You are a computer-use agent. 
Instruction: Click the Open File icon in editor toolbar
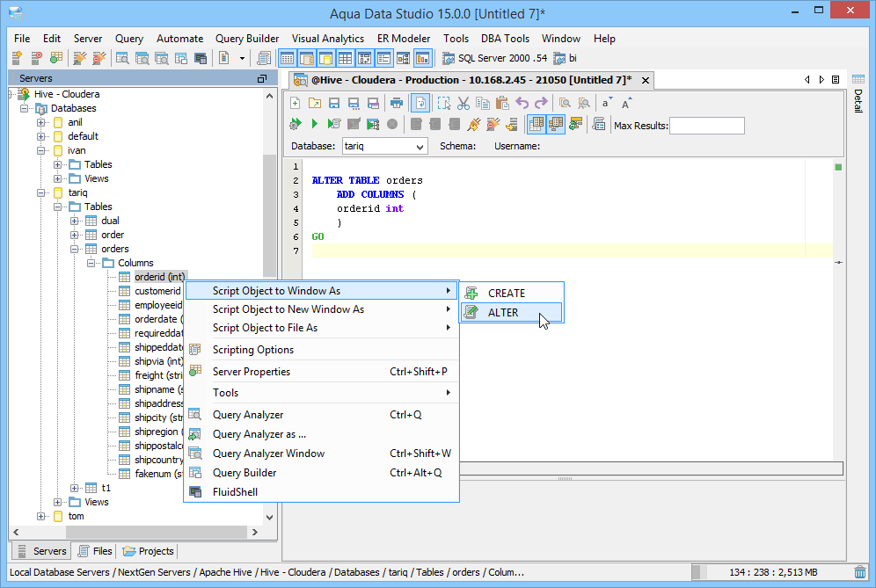coord(315,104)
